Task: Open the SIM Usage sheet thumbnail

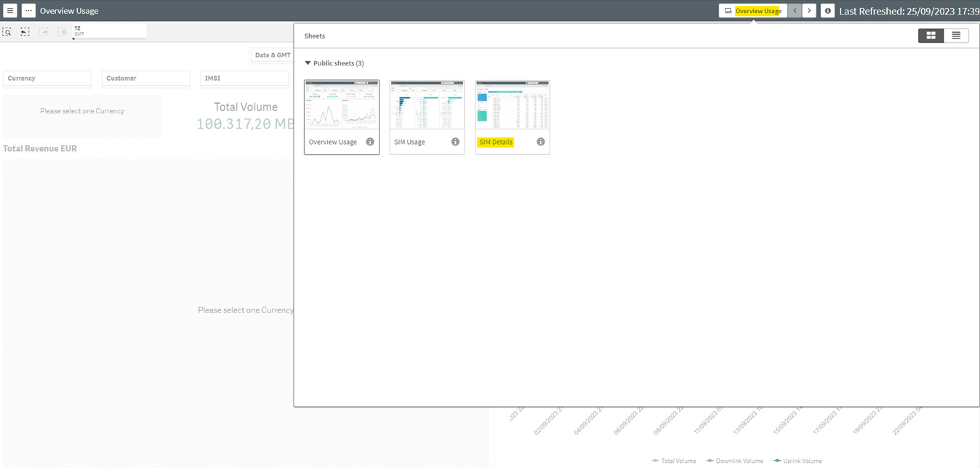Action: (427, 106)
